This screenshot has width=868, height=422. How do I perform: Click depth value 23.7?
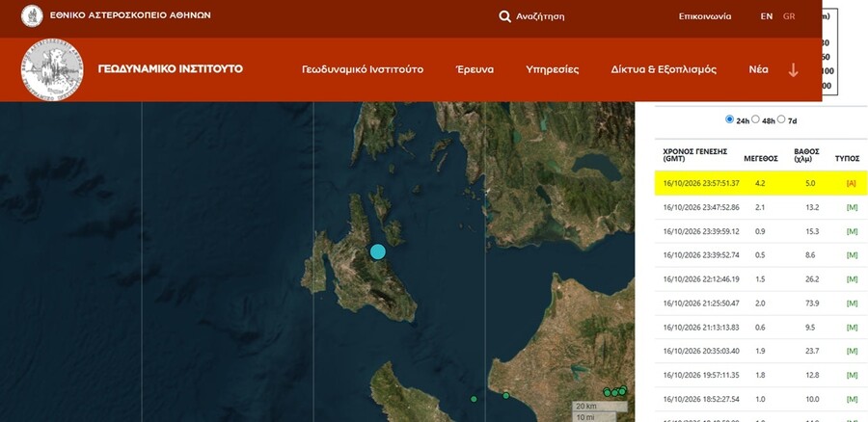(812, 351)
